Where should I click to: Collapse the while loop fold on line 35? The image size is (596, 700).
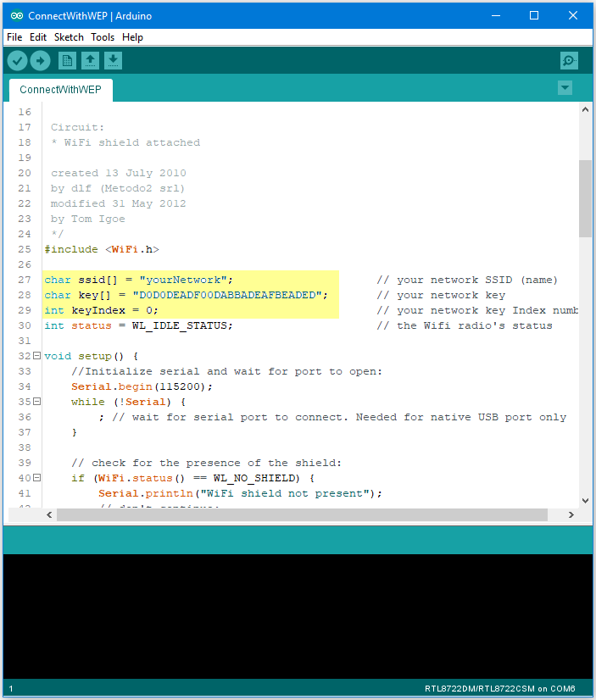click(37, 402)
